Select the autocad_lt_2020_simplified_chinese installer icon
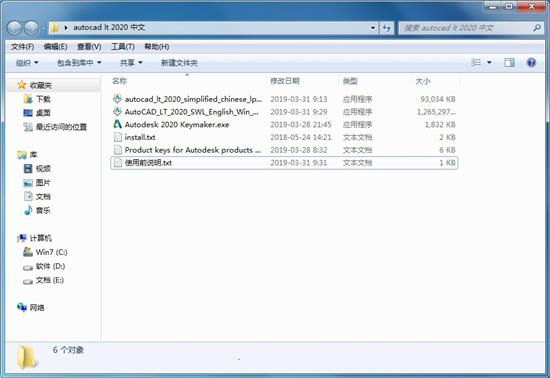550x378 pixels. click(x=118, y=99)
